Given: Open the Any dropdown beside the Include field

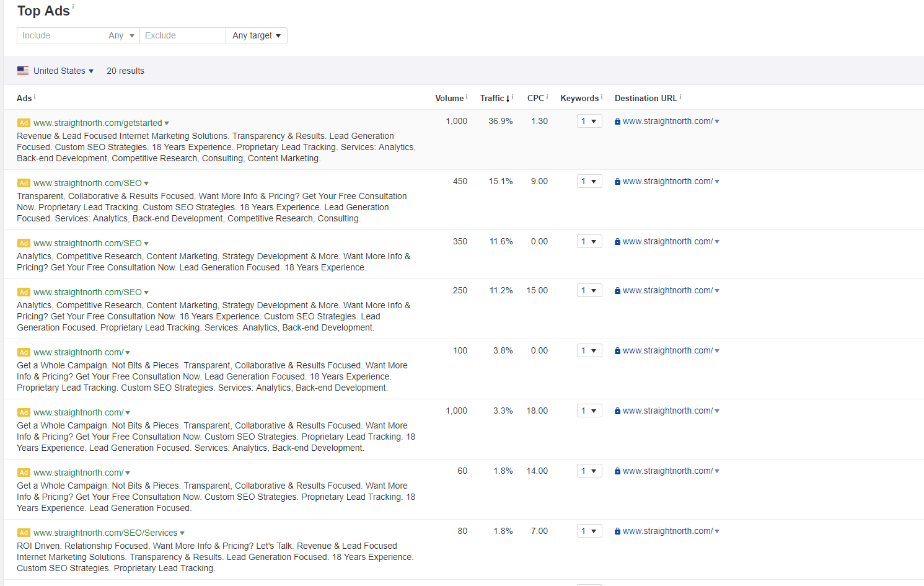Looking at the screenshot, I should coord(121,35).
